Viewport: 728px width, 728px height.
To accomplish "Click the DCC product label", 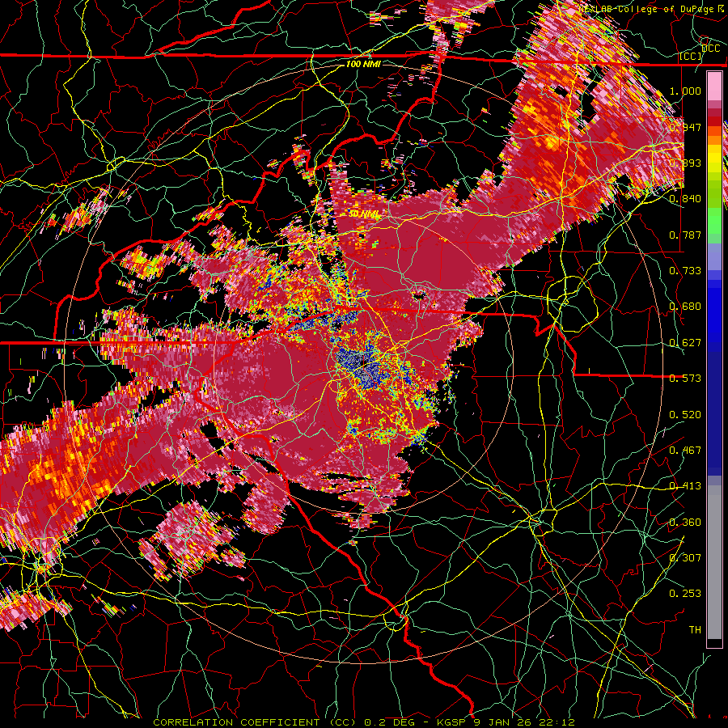I will (711, 49).
